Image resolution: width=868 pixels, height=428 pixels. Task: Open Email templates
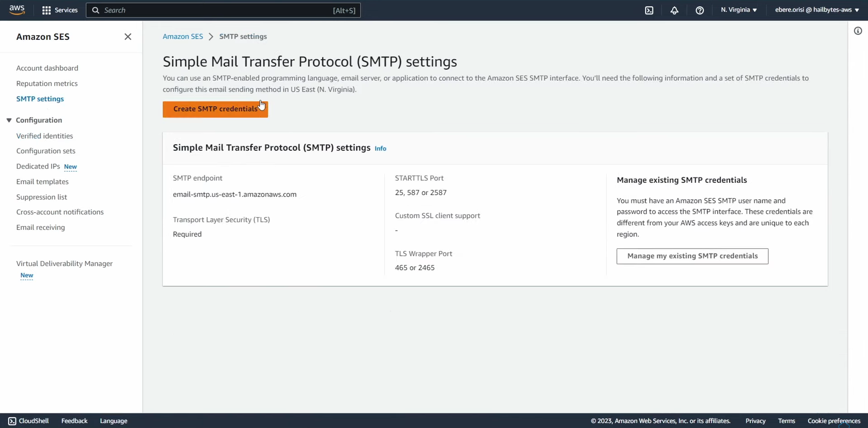point(42,181)
